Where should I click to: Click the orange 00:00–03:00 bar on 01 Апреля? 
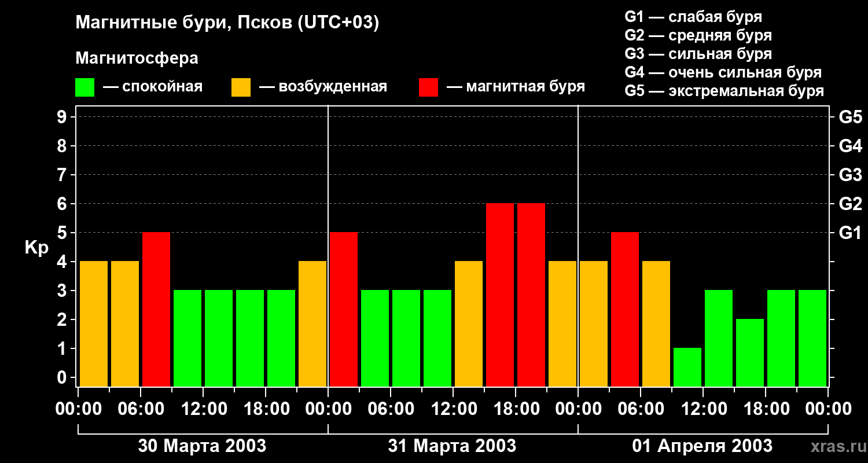click(x=594, y=324)
